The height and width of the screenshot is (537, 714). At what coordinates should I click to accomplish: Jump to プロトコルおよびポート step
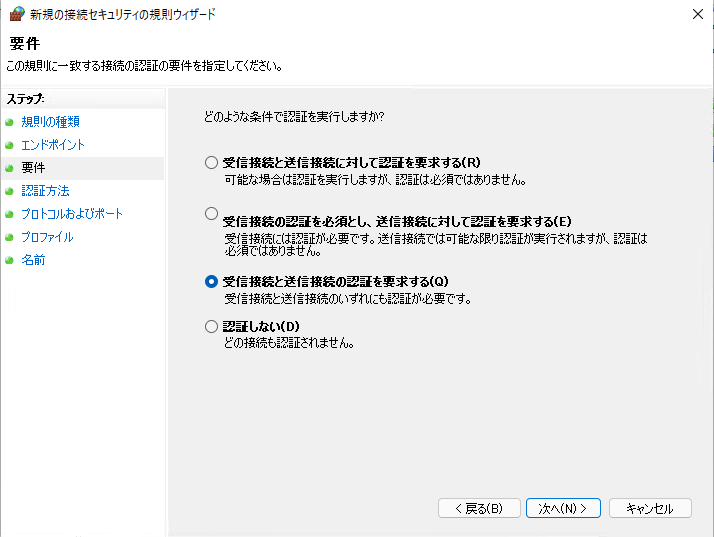72,214
